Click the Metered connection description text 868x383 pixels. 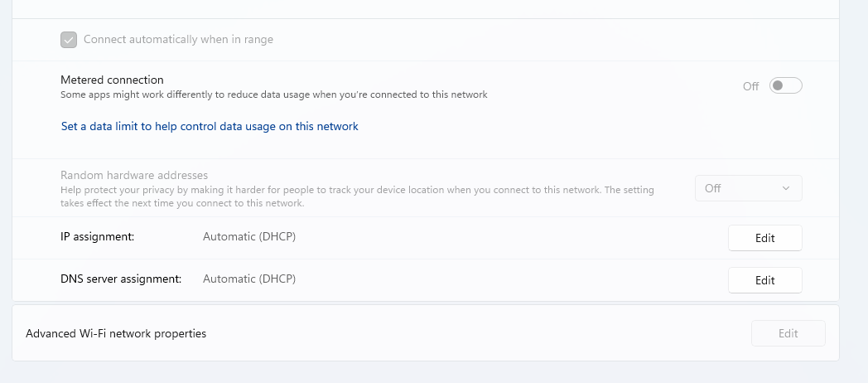[x=274, y=95]
